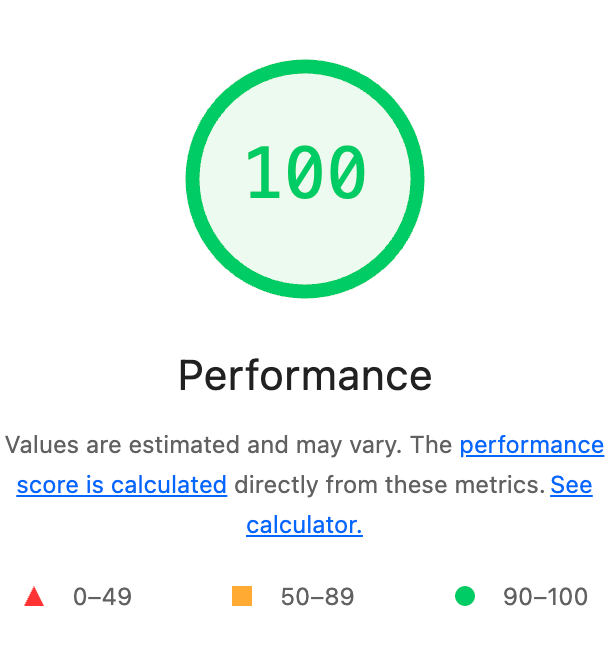This screenshot has width=616, height=660.
Task: Click the word "See" in the blue link
Action: coord(571,486)
